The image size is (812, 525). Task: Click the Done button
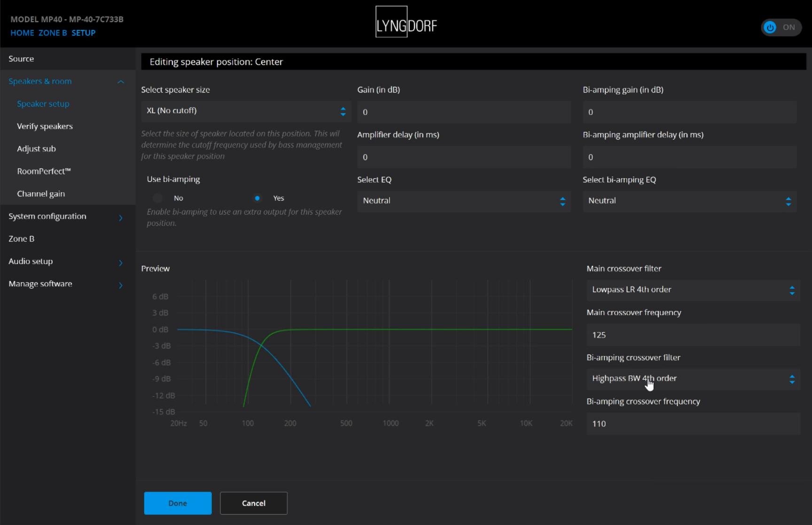(x=178, y=503)
